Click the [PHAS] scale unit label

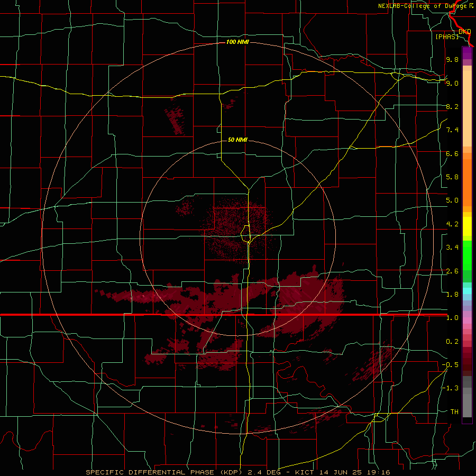click(x=447, y=36)
